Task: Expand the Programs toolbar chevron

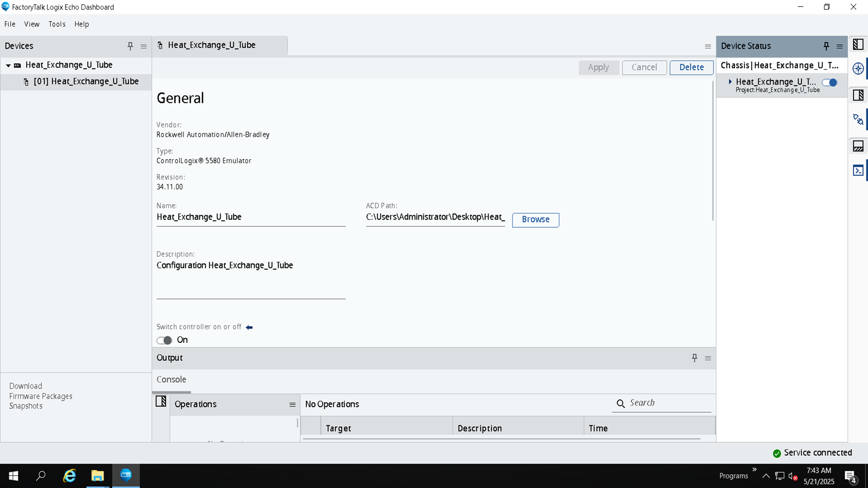Action: [754, 470]
